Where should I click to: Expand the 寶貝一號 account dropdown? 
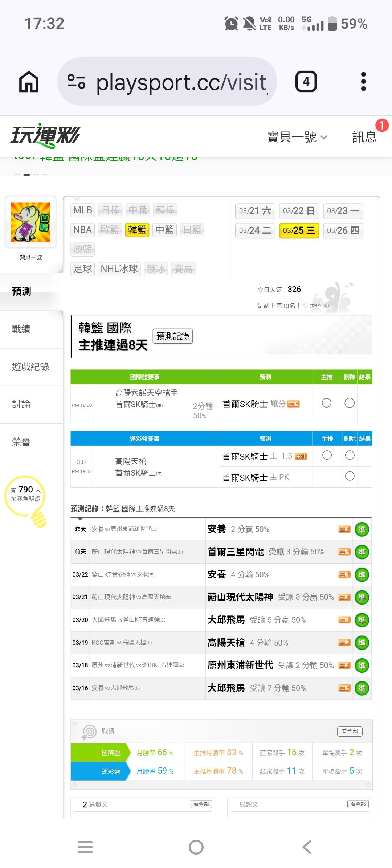[x=297, y=137]
